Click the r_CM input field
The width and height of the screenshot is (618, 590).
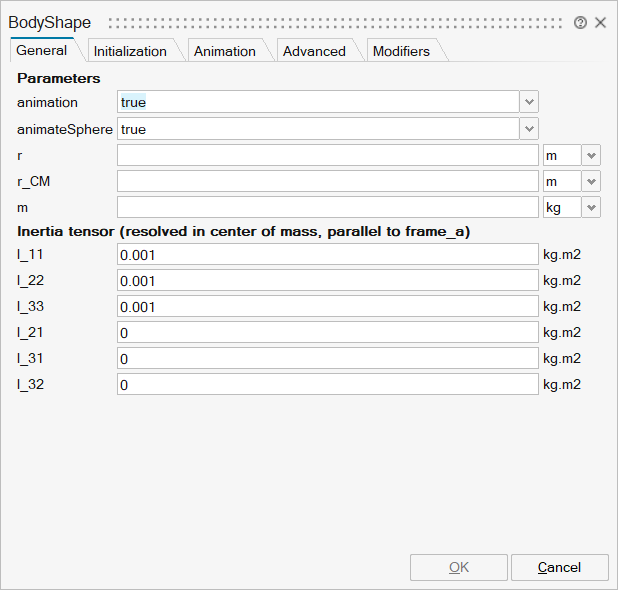point(327,181)
